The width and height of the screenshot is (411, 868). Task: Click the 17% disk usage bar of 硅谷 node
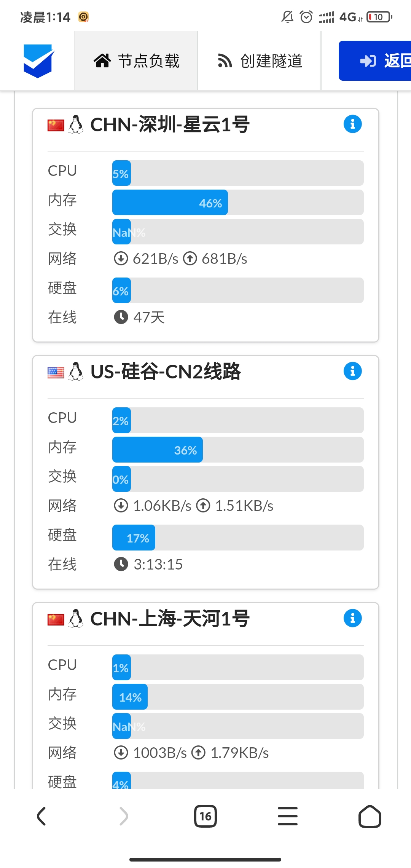point(133,538)
